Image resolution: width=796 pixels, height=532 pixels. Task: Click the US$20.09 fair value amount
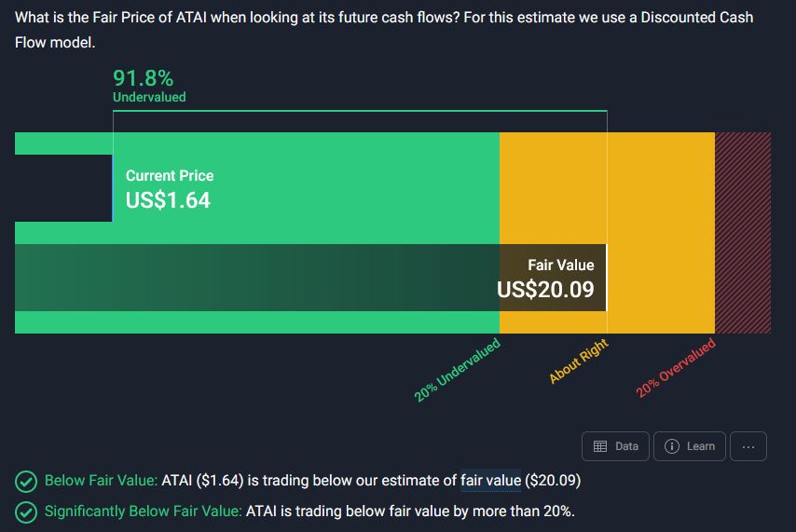pos(545,290)
